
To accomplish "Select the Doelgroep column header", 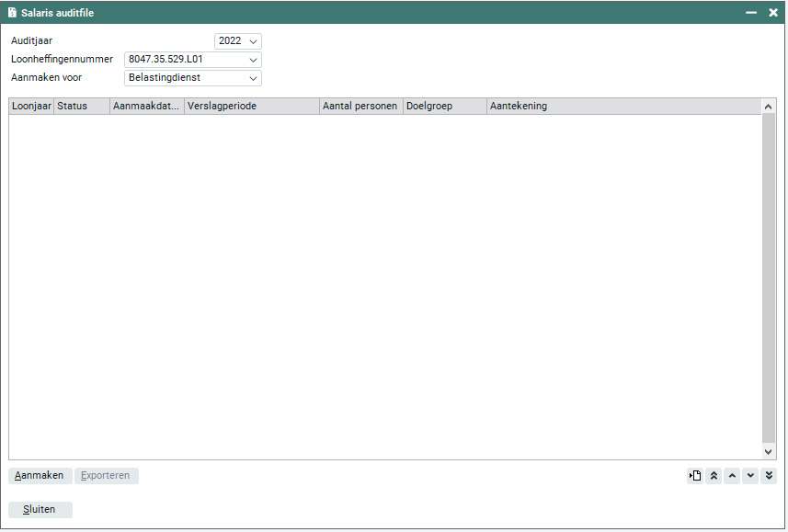I will coord(444,107).
